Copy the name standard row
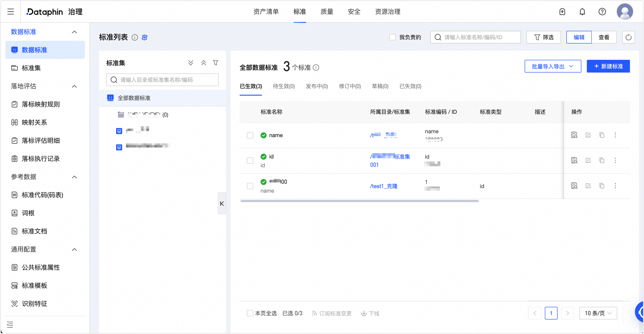Screen dimensions: 644x334 (602, 135)
